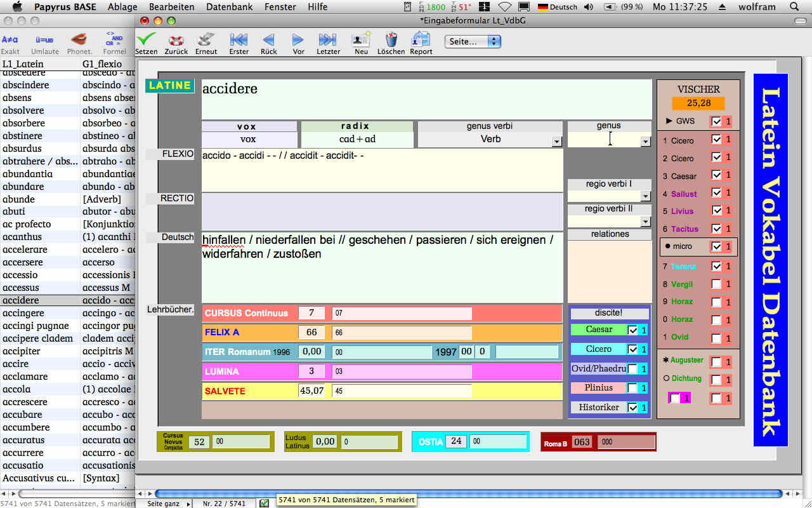Open the genus verbi dropdown arrow
812x508 pixels.
(556, 142)
